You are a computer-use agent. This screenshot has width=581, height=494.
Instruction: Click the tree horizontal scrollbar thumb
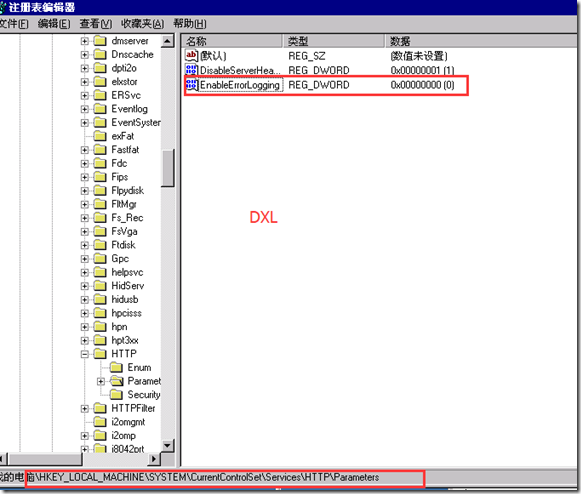44,459
